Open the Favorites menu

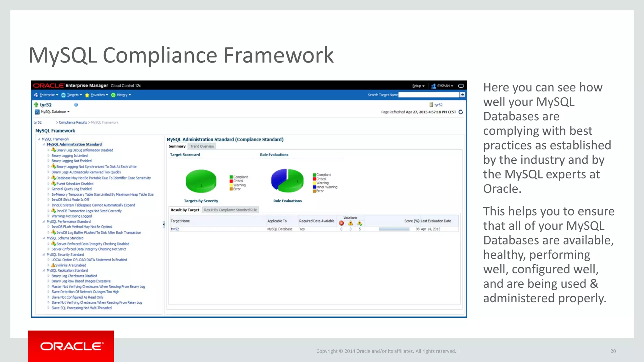click(x=97, y=95)
